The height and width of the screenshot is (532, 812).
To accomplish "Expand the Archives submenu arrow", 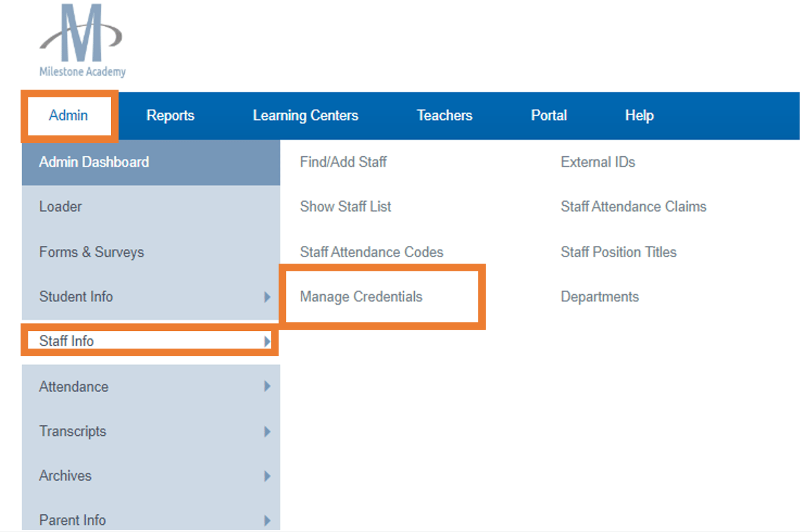I will coord(267,476).
